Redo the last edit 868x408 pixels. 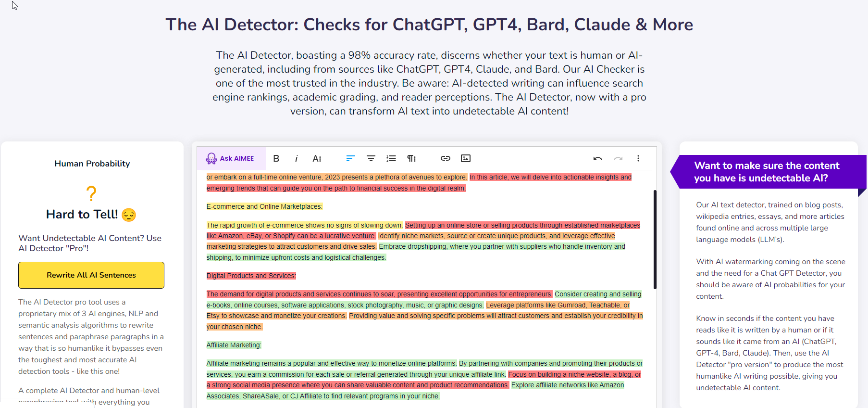[x=618, y=158]
